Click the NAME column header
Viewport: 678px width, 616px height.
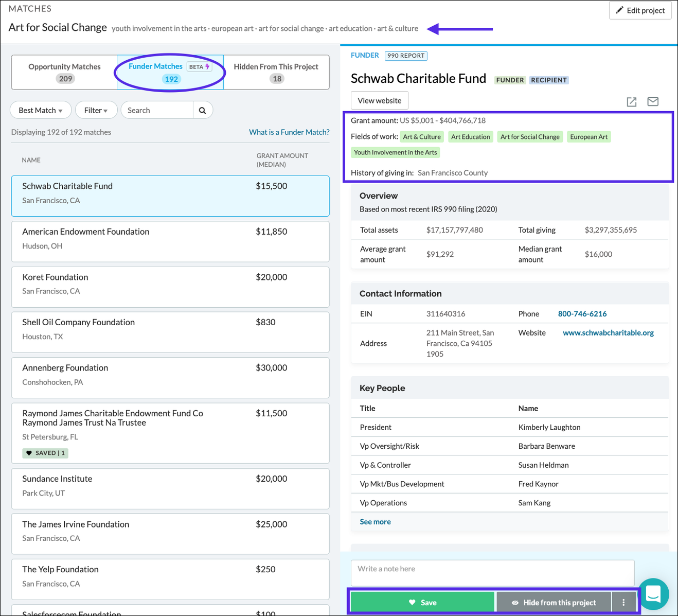pyautogui.click(x=31, y=160)
